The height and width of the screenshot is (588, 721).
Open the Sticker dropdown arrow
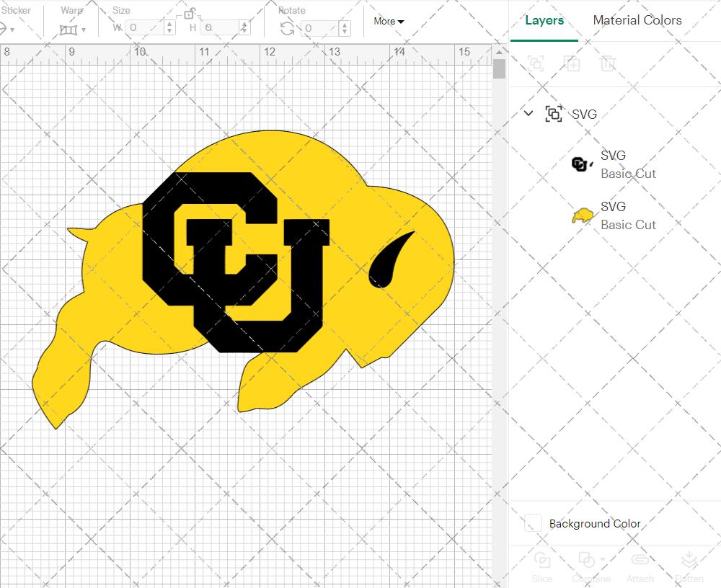pyautogui.click(x=12, y=30)
